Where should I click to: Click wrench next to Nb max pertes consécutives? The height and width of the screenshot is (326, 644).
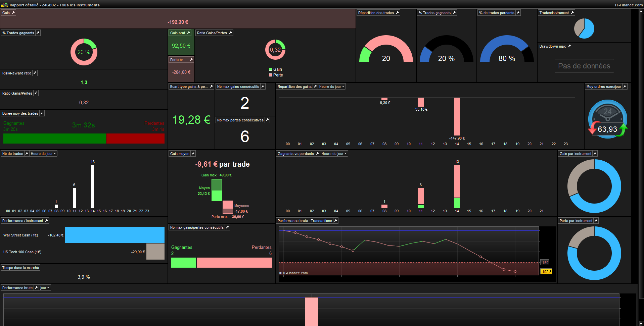[x=267, y=120]
